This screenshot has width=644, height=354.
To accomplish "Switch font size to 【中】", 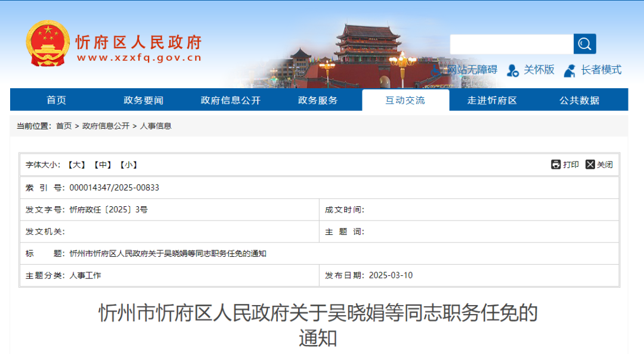I will tap(103, 164).
